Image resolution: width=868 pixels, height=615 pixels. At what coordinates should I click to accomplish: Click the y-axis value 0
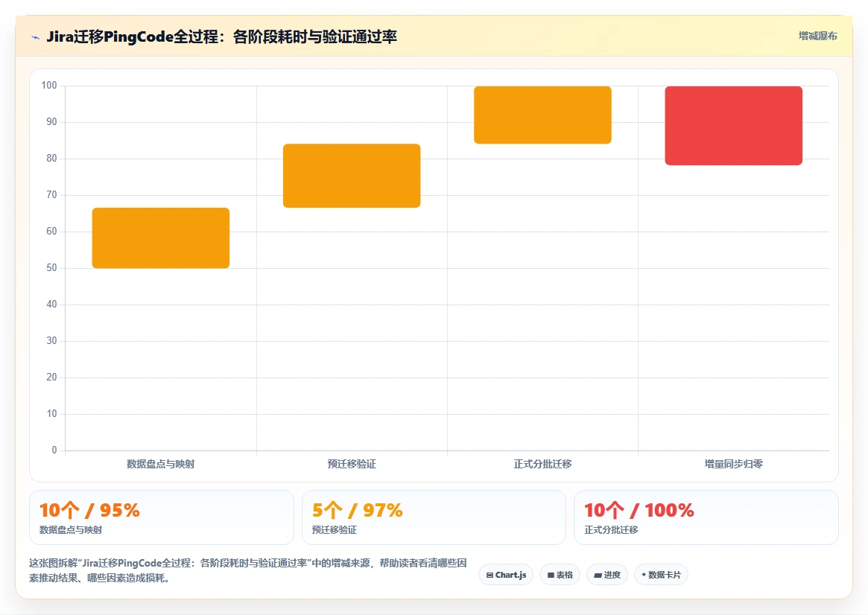pos(54,450)
